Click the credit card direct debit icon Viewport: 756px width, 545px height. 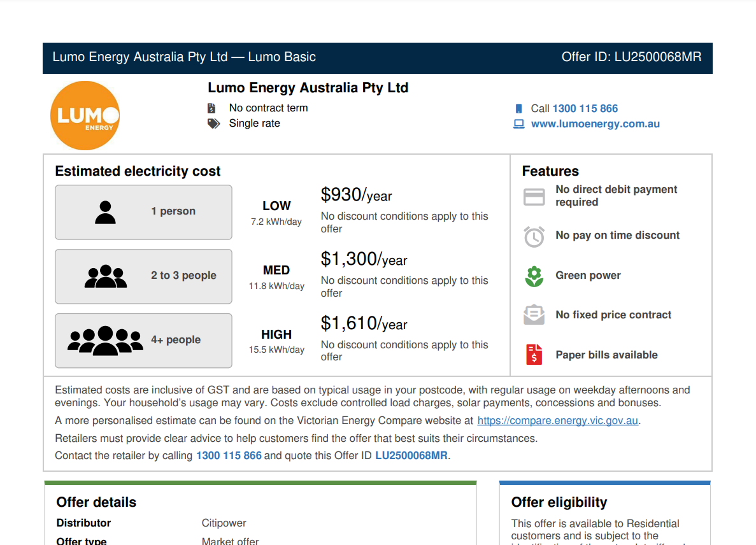tap(534, 197)
